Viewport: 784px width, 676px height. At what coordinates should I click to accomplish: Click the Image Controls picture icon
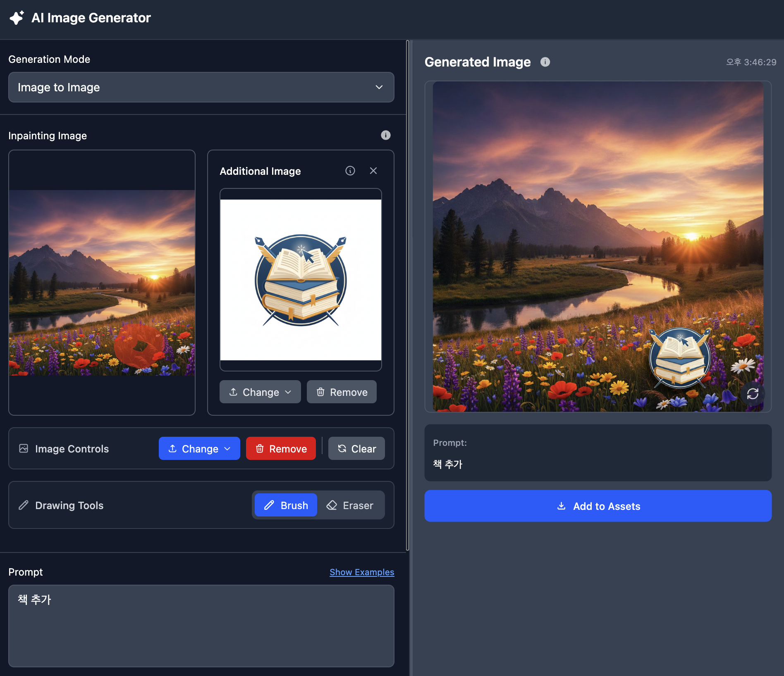coord(24,448)
